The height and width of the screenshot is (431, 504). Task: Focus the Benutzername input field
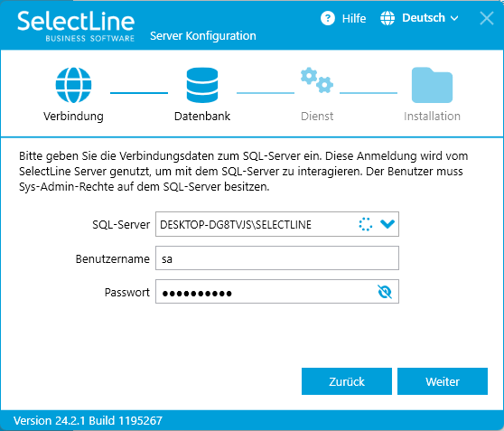277,258
